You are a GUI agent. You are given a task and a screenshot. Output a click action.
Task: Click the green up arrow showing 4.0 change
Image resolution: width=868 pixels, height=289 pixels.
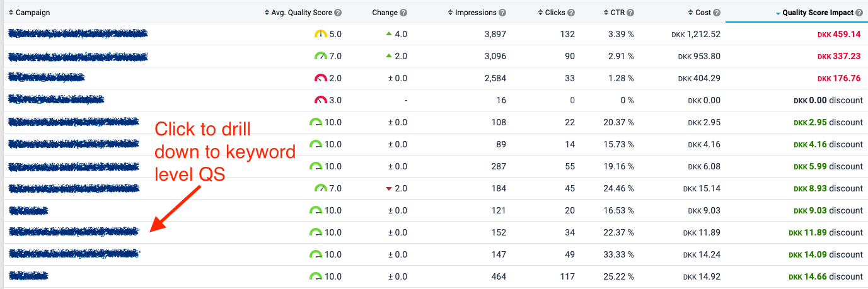pos(390,34)
